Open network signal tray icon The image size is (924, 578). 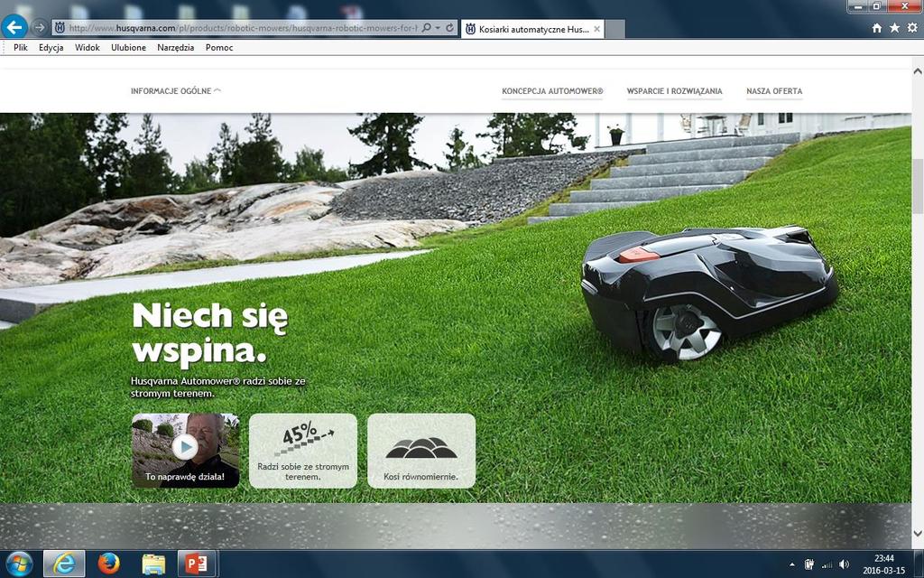[827, 564]
